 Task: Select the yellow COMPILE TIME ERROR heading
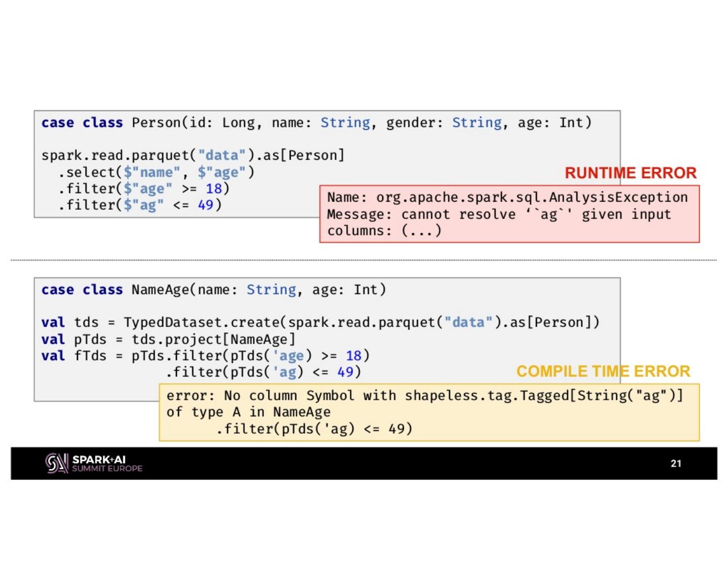603,371
